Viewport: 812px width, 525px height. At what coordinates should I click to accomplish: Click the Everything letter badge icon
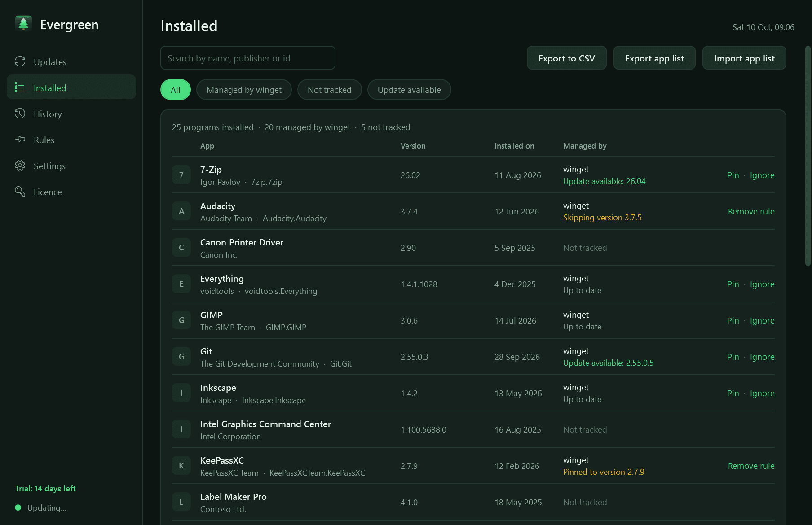[181, 284]
